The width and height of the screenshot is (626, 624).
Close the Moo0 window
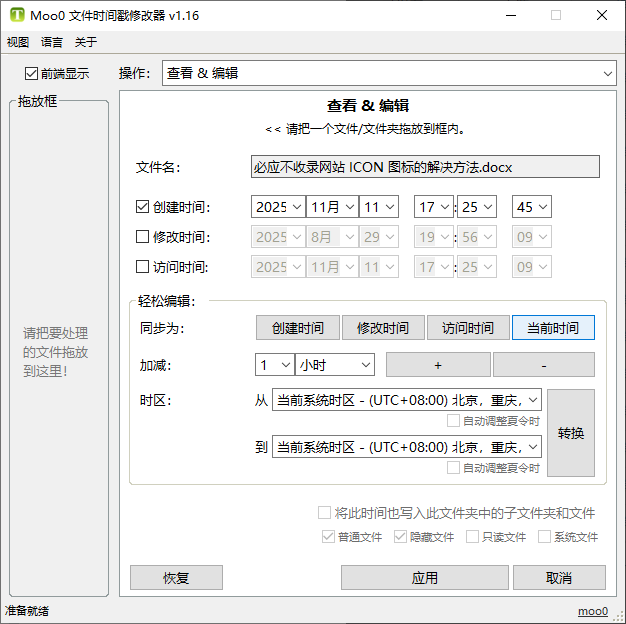coord(602,15)
